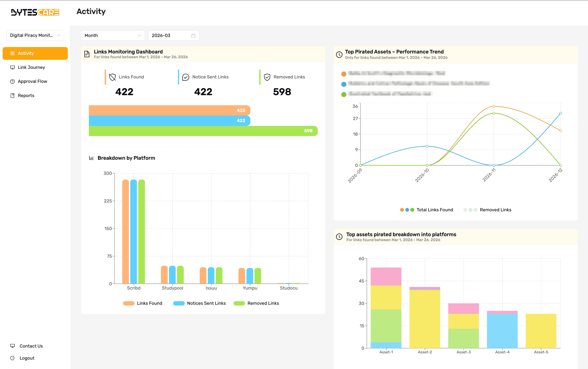Toggle the Links Found legend entry
Screen dimensions: 588x369
point(143,303)
